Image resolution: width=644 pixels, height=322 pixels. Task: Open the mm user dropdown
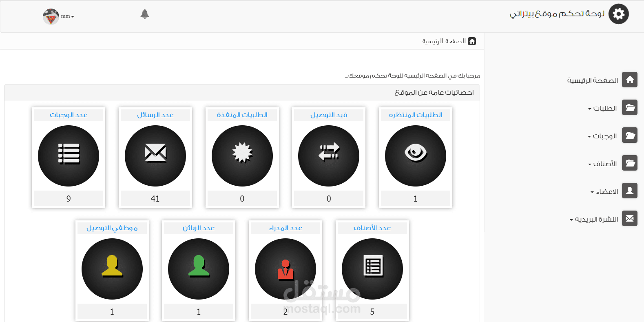click(68, 16)
